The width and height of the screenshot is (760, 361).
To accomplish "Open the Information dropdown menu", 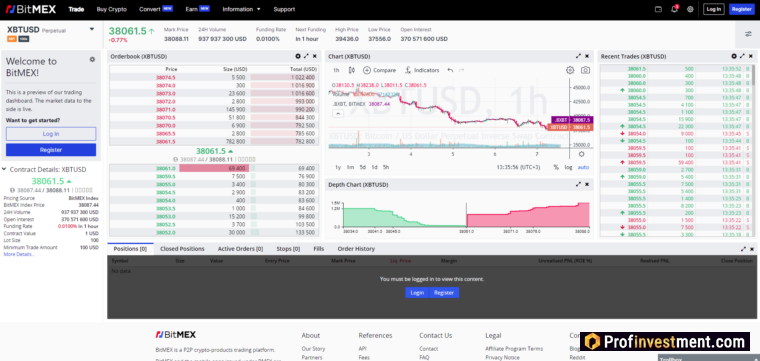I will pos(241,9).
